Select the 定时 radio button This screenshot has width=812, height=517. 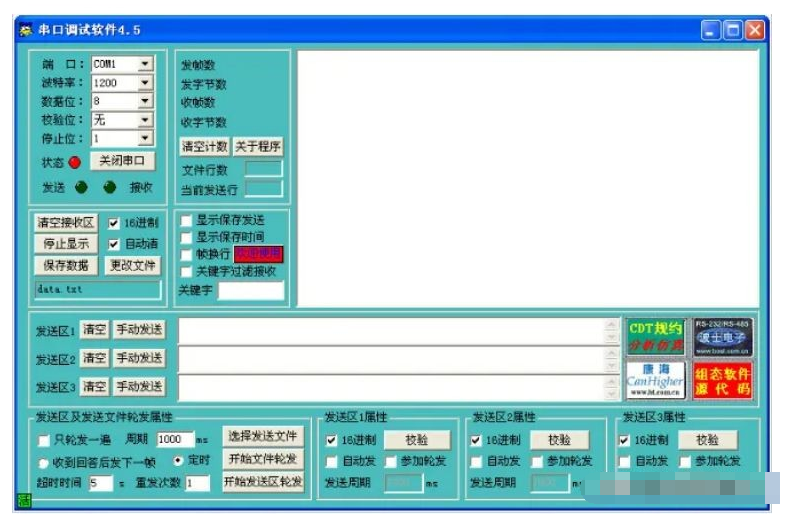[x=178, y=461]
